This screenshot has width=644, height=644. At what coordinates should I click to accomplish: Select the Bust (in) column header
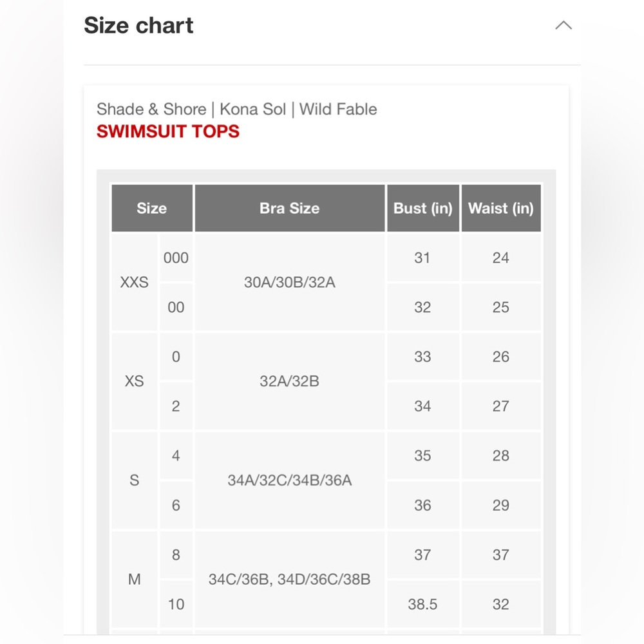[422, 208]
